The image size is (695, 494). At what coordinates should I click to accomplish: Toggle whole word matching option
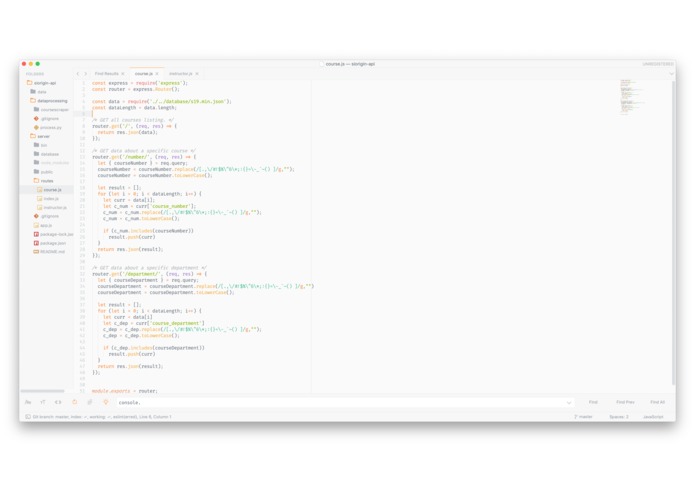pos(58,402)
